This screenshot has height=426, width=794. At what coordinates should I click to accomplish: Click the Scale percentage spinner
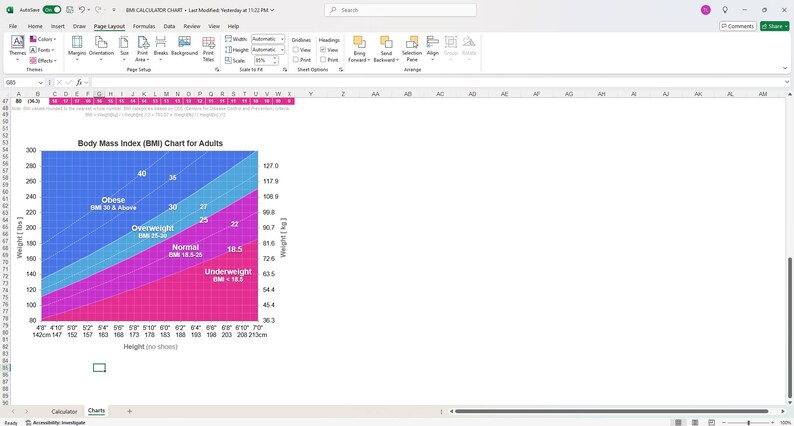pos(275,60)
